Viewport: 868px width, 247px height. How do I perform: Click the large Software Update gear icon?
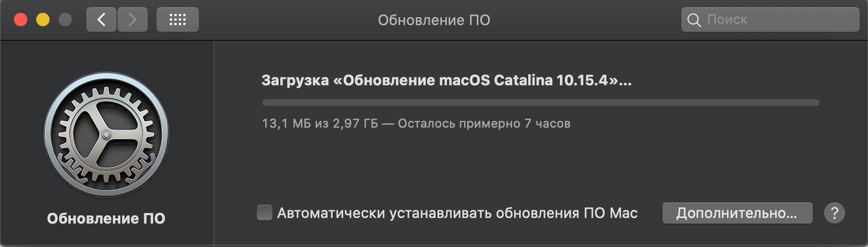click(106, 134)
